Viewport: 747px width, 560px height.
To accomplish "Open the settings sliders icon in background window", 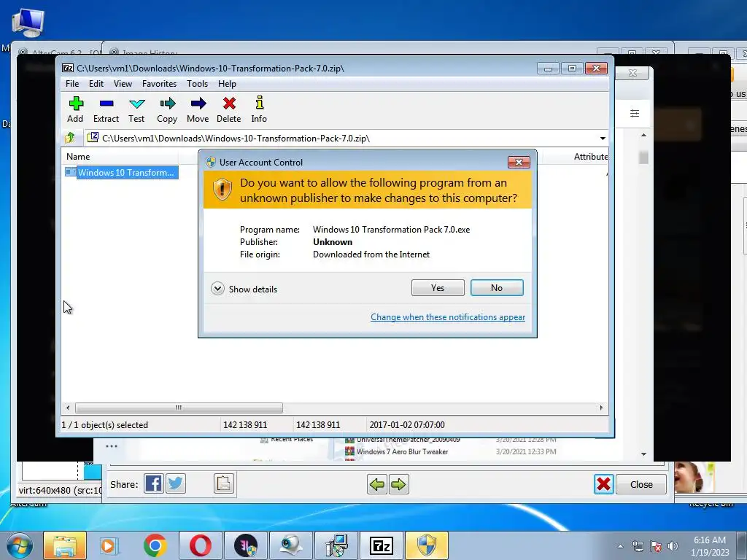I will (x=635, y=113).
